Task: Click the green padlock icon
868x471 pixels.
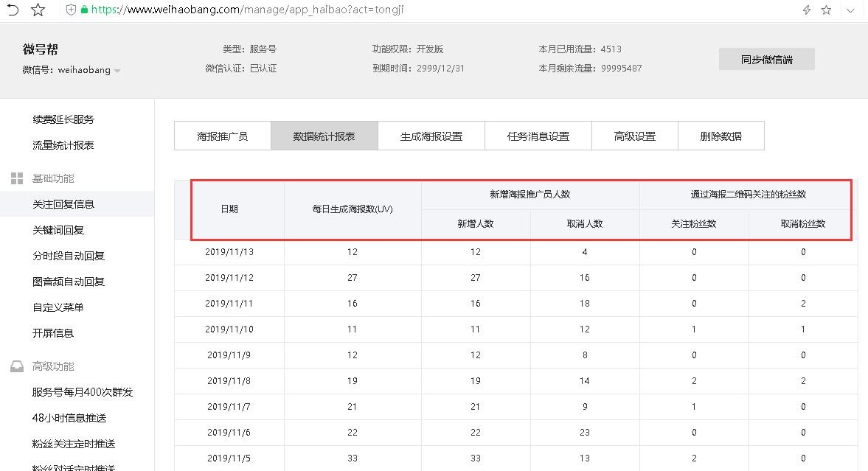Action: point(84,10)
